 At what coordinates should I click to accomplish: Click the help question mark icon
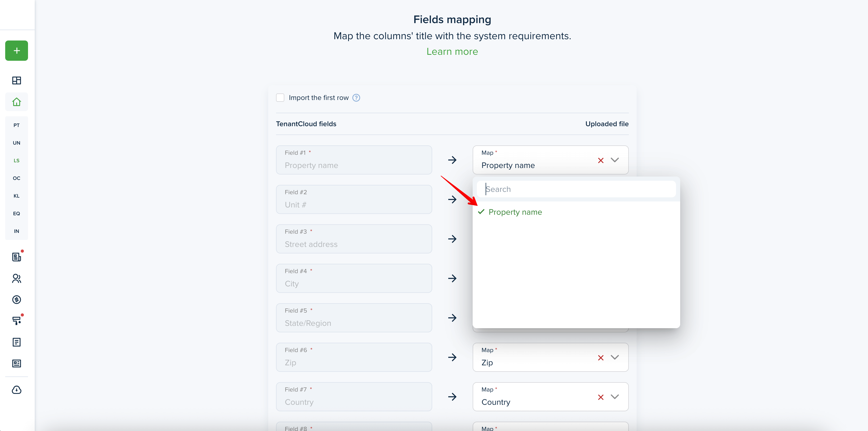pos(356,98)
